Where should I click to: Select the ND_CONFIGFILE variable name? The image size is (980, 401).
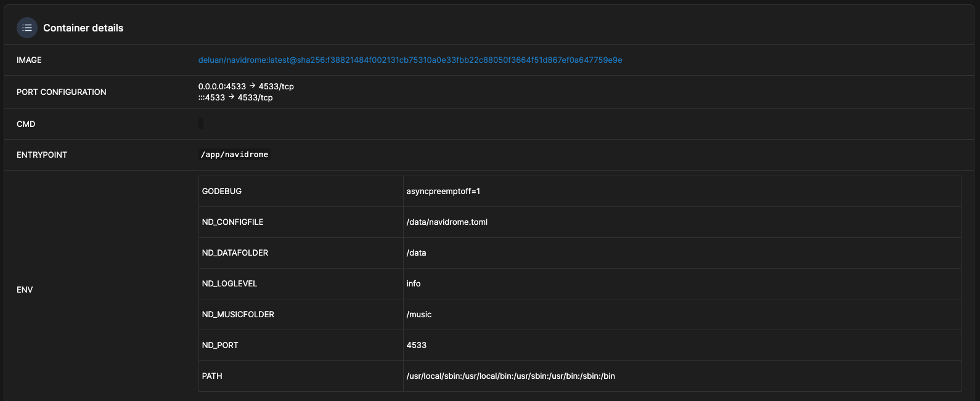coord(232,222)
